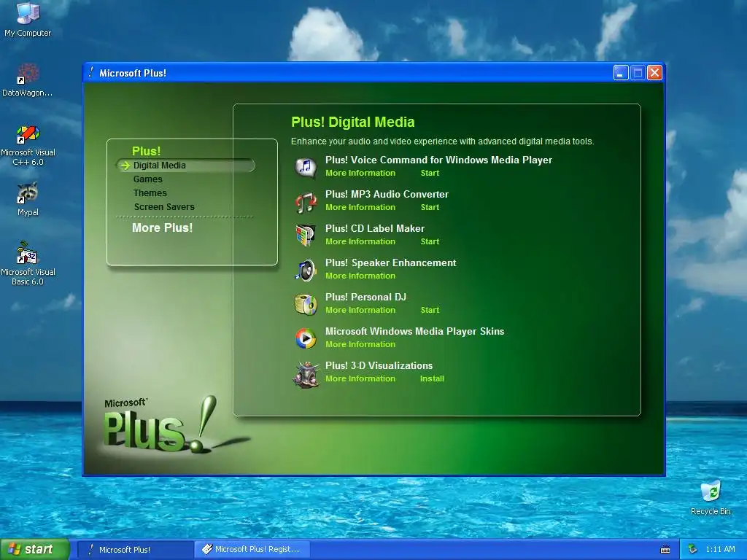Click the clock showing 1:11 AM
Image resolution: width=747 pixels, height=560 pixels.
(x=720, y=549)
